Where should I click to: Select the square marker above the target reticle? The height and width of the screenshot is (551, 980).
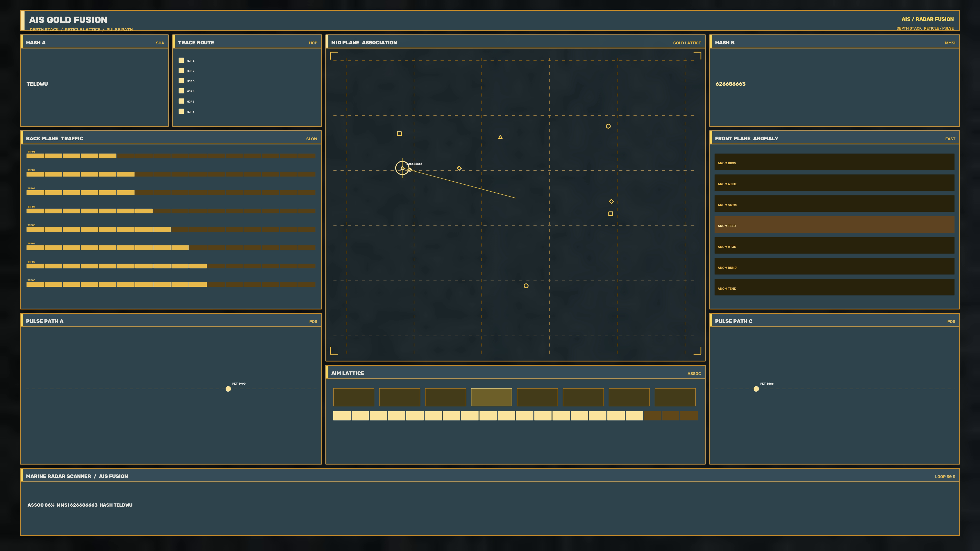(399, 133)
